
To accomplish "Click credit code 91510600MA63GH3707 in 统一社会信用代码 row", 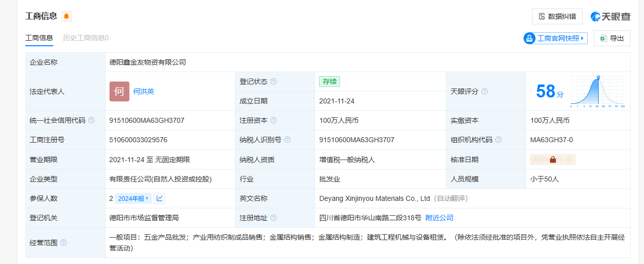I will [147, 120].
